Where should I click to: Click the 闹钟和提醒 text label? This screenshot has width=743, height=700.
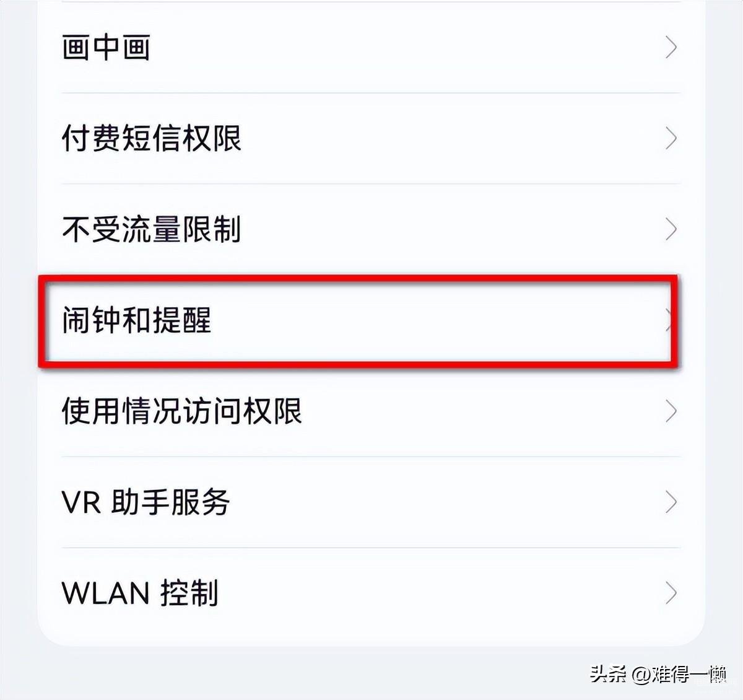(x=137, y=320)
